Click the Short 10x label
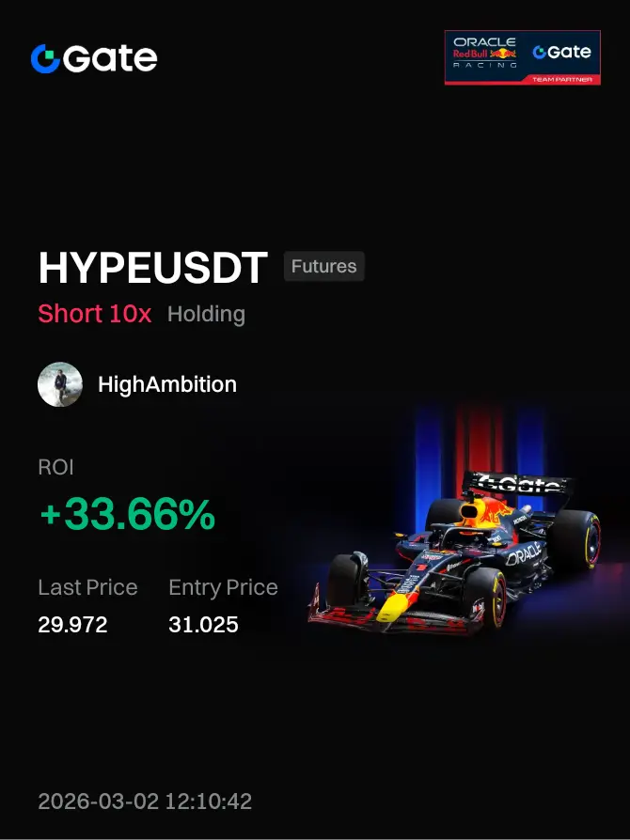The width and height of the screenshot is (630, 840). 94,314
